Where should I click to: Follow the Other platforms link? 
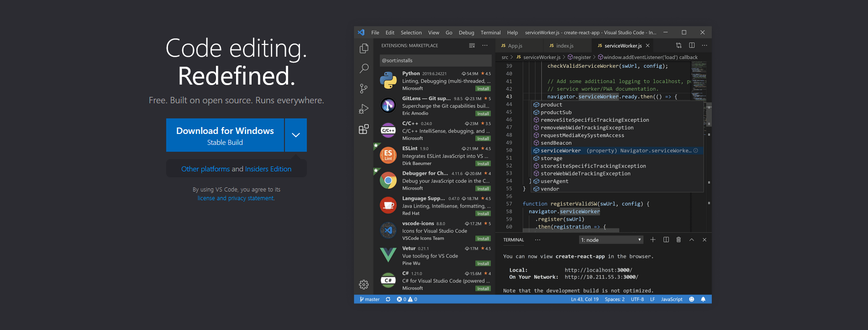[205, 169]
